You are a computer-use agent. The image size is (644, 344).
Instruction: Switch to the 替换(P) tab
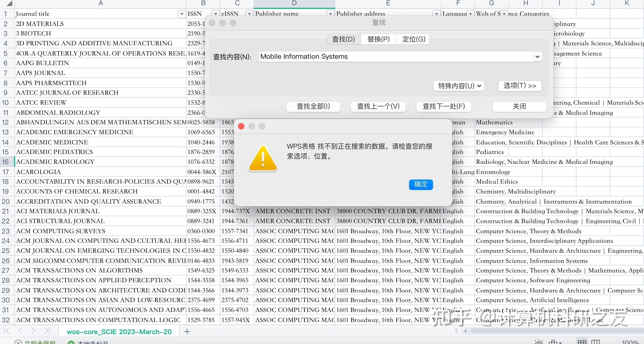pyautogui.click(x=378, y=39)
